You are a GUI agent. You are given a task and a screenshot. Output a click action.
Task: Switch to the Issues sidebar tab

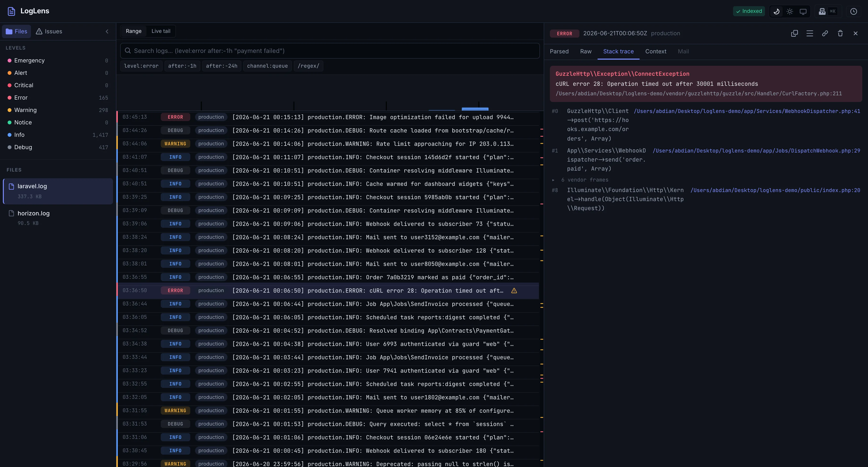point(49,31)
